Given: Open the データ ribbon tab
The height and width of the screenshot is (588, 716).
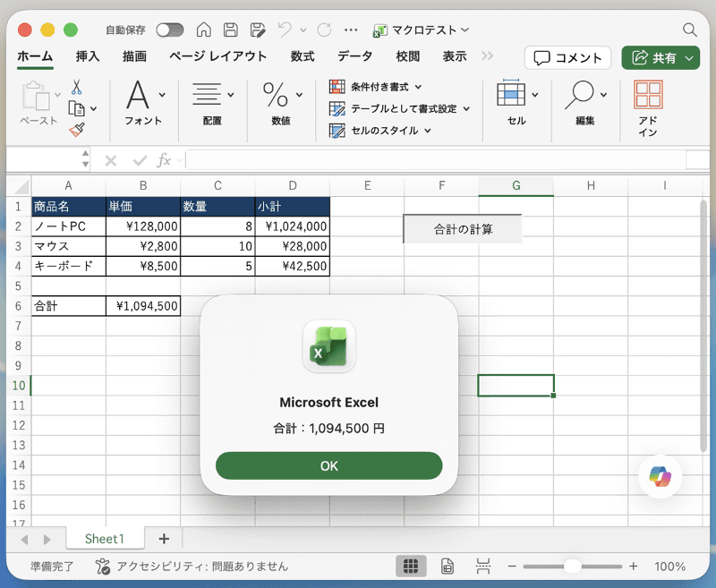Looking at the screenshot, I should (354, 56).
